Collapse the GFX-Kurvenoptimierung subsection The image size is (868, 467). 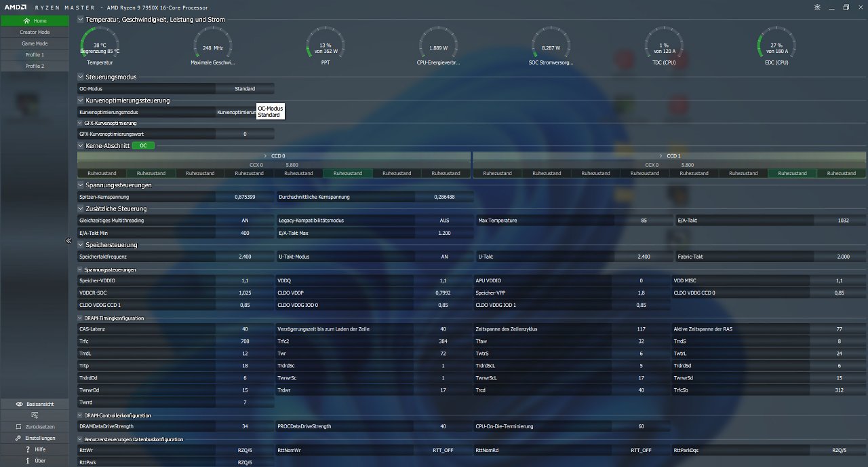[80, 124]
